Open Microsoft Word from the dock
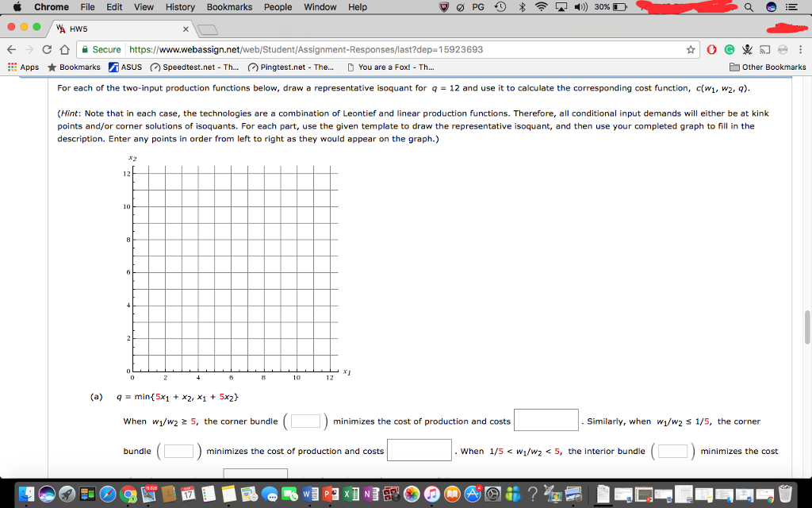 pos(309,494)
